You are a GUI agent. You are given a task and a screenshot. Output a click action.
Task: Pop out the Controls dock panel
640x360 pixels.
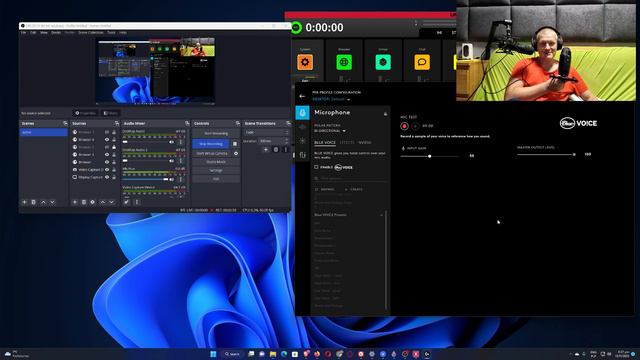coord(238,123)
